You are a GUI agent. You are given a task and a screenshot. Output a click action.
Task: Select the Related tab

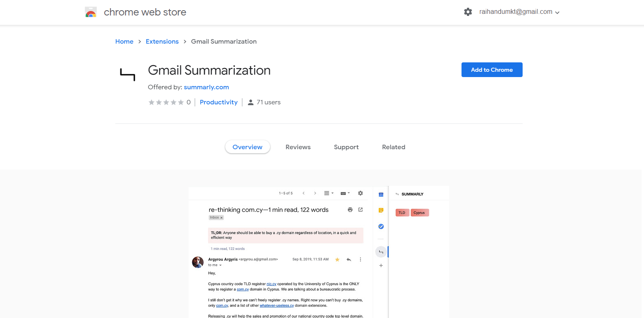pos(393,147)
